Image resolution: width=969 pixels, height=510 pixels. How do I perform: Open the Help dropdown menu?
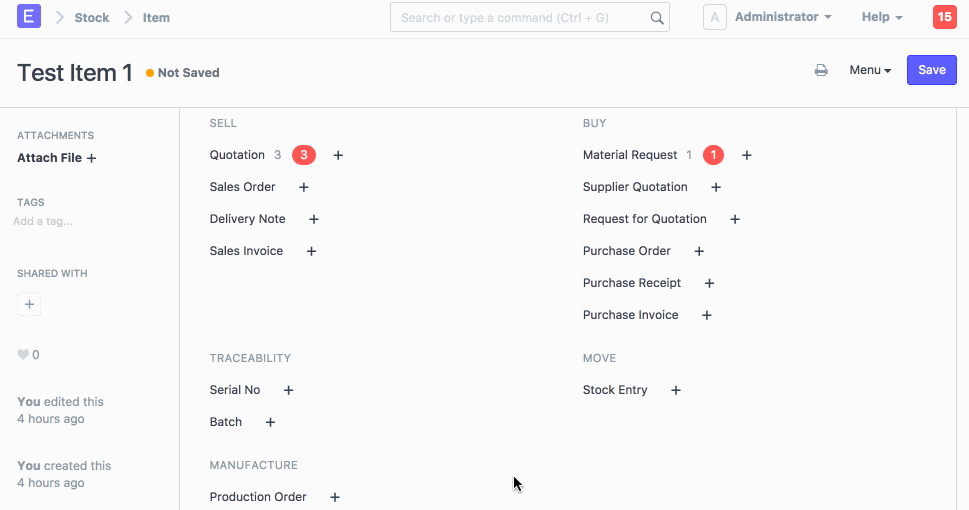882,17
